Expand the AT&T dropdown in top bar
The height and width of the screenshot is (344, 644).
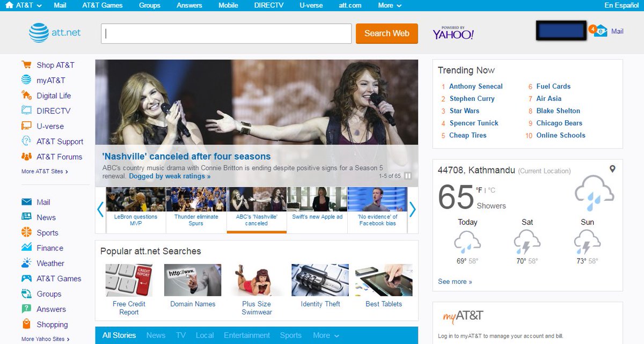[x=39, y=6]
